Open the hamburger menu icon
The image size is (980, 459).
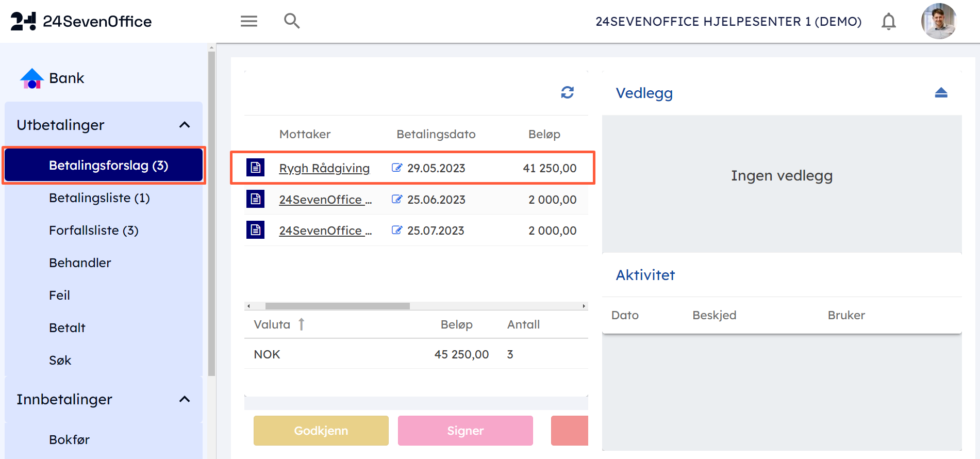point(248,21)
